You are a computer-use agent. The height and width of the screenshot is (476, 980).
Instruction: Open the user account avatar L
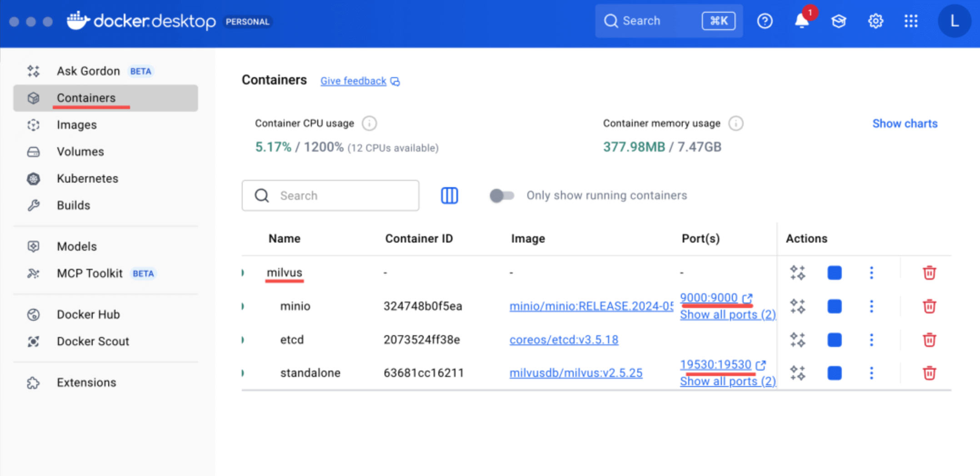955,21
